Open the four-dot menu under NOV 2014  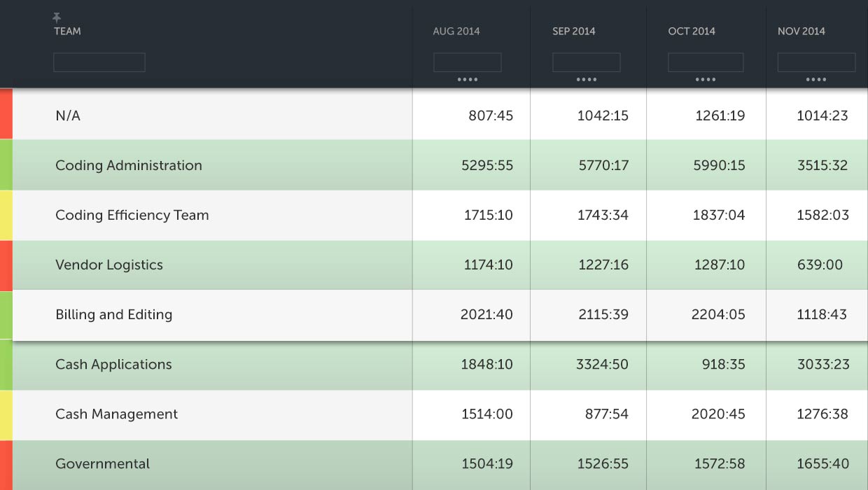(815, 80)
